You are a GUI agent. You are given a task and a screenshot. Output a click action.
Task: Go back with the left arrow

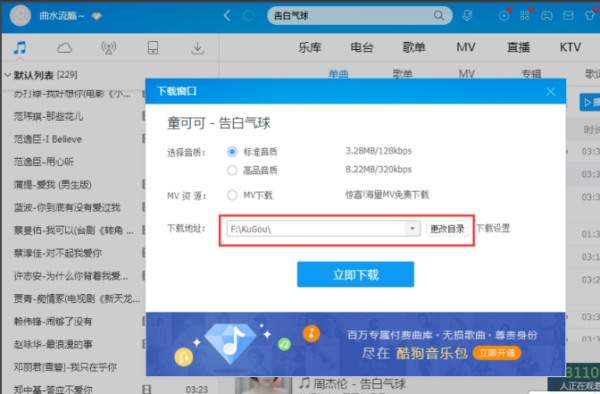227,16
